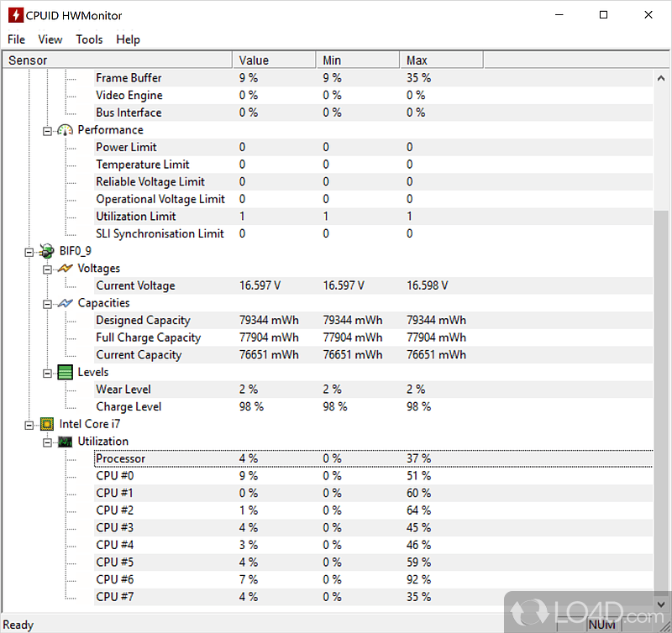Click the Intel Core i7 chip icon

[x=47, y=424]
